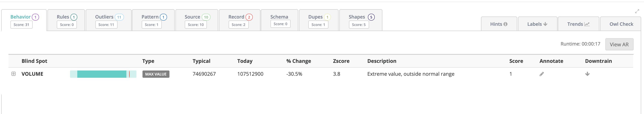Open the Schema tab

point(279,17)
